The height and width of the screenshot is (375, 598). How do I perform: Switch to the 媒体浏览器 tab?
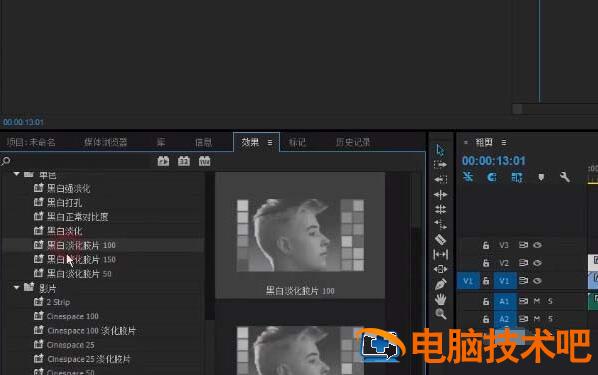(105, 142)
